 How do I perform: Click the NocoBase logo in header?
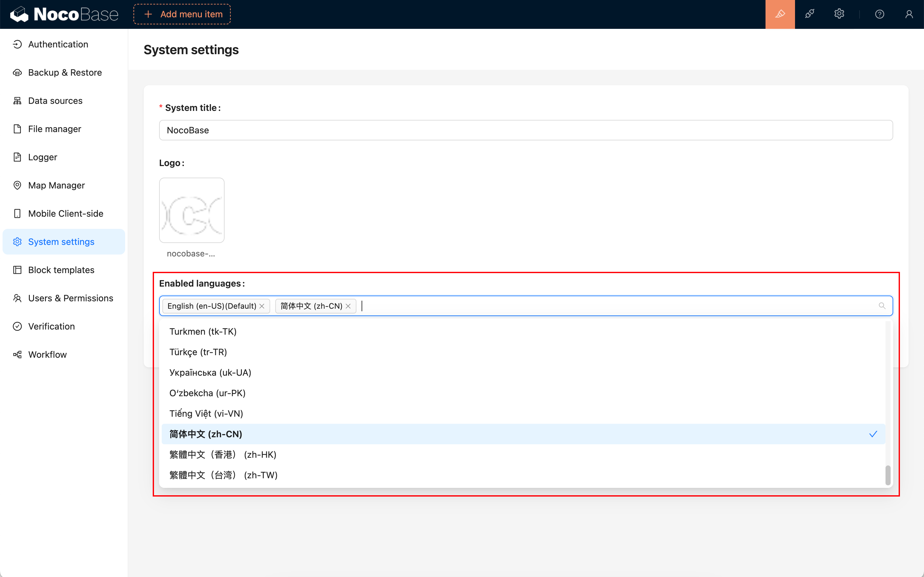tap(64, 14)
